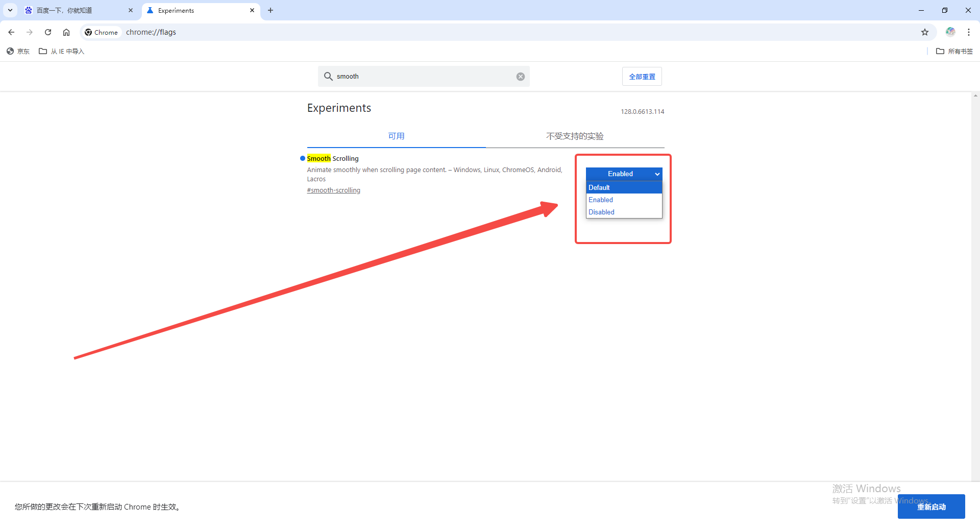Click the Smooth Scrolling flag title

[x=333, y=159]
